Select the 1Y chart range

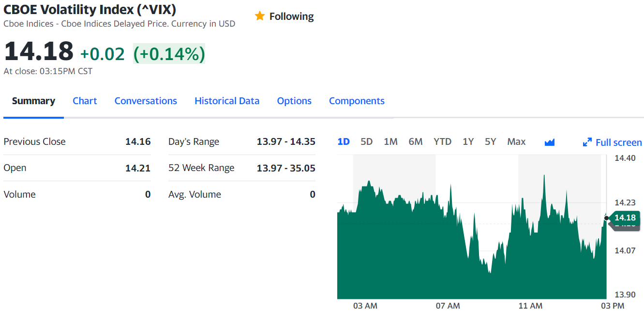[x=468, y=142]
